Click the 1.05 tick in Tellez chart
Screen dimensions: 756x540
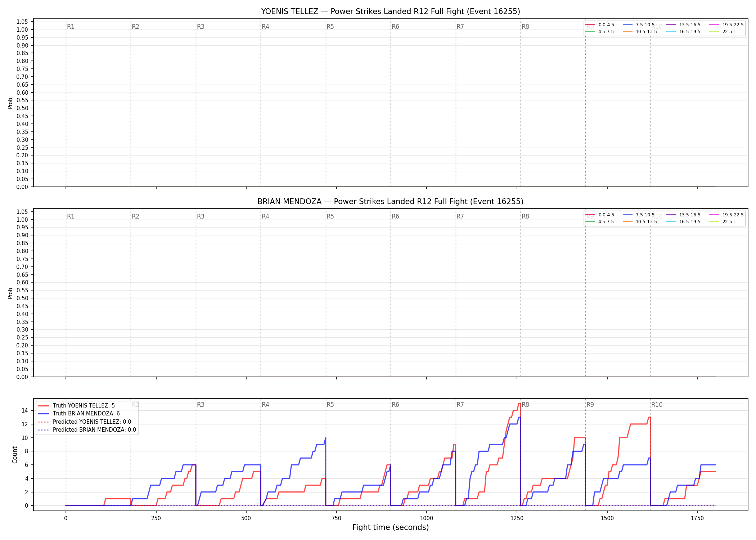pyautogui.click(x=22, y=22)
